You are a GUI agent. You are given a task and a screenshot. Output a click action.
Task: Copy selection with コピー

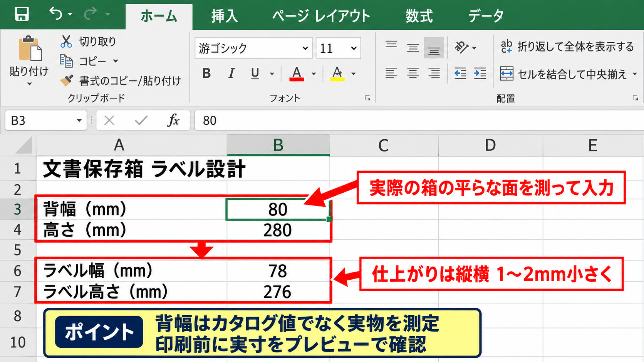(83, 61)
